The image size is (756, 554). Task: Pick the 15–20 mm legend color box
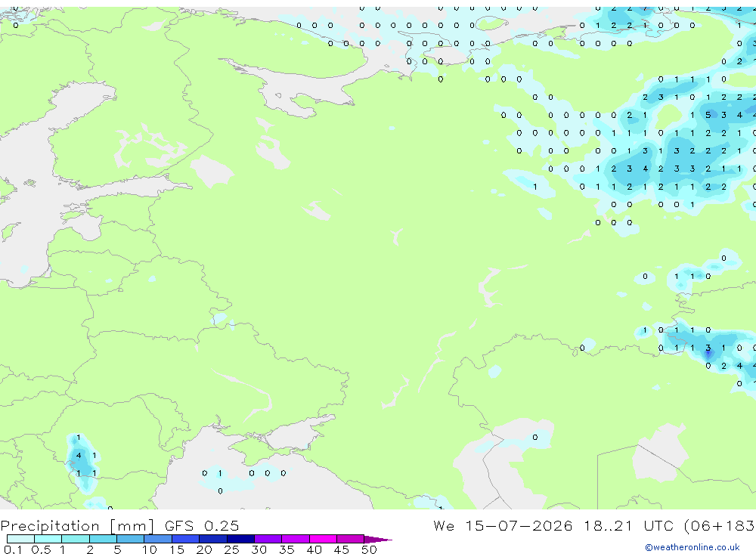pos(185,539)
